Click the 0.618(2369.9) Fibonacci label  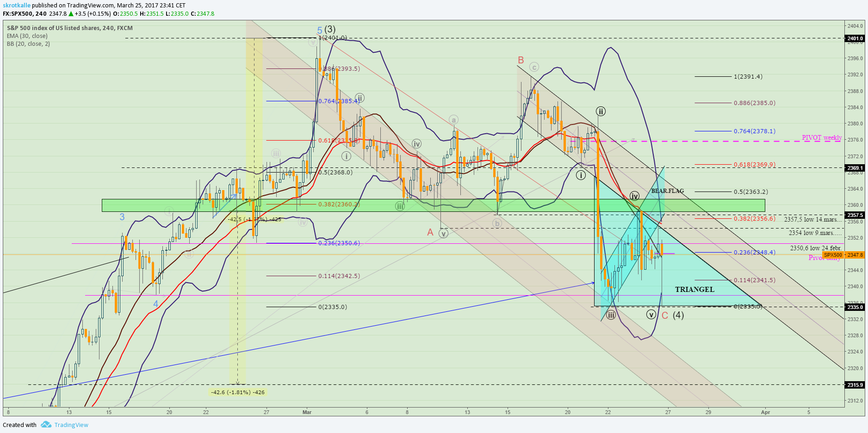[x=755, y=165]
